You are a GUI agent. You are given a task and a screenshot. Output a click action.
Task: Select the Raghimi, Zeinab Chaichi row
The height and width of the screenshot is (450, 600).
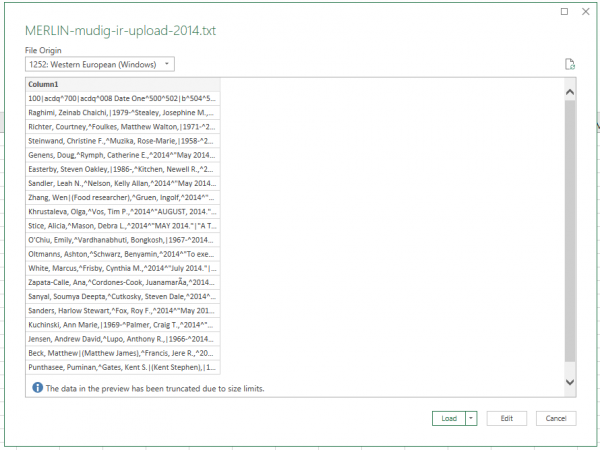(x=122, y=113)
